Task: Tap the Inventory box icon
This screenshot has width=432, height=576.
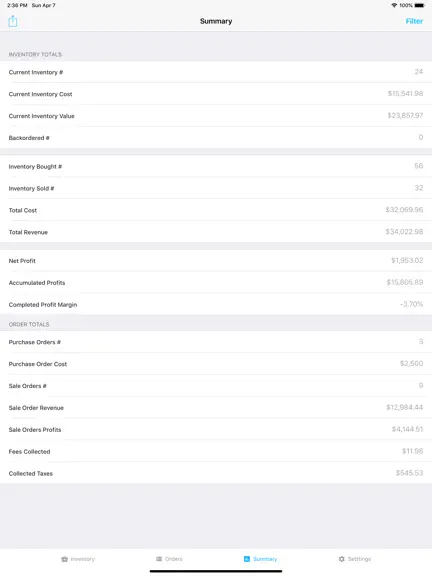Action: [65, 559]
